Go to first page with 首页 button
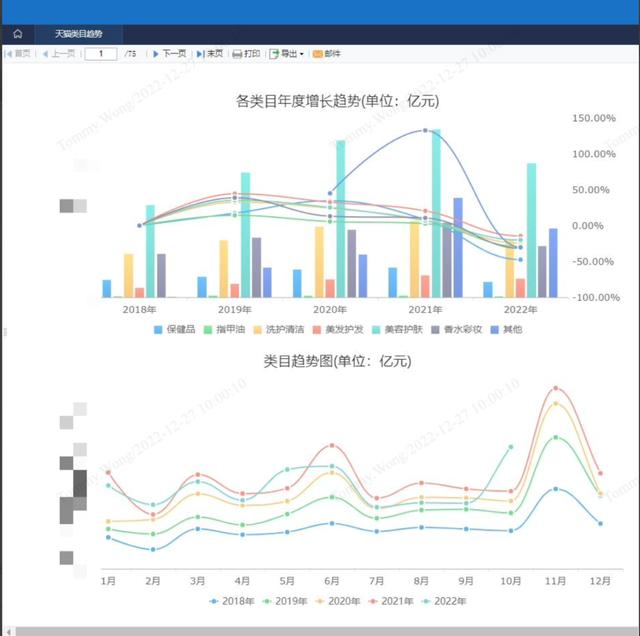Image resolution: width=640 pixels, height=636 pixels. click(18, 53)
